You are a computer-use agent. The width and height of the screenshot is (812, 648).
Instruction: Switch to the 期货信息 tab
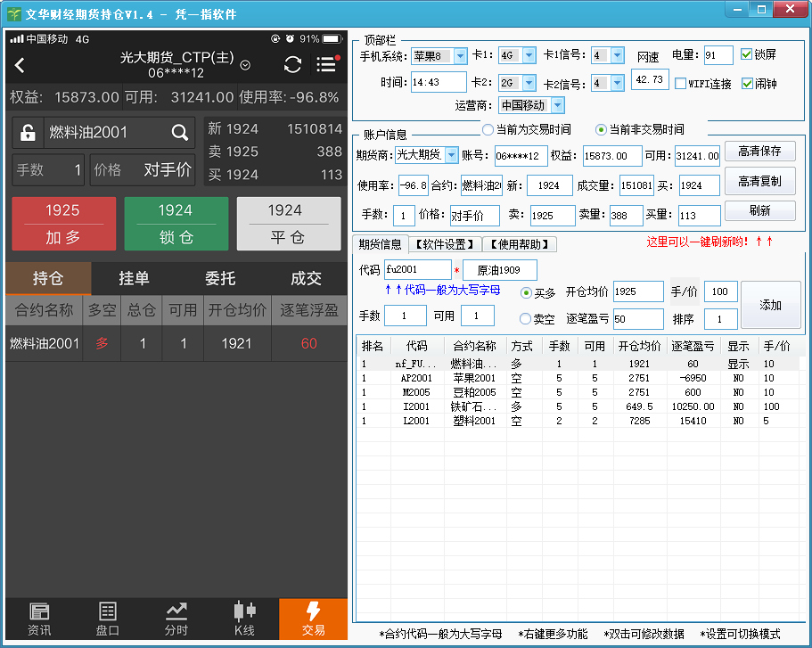click(380, 244)
